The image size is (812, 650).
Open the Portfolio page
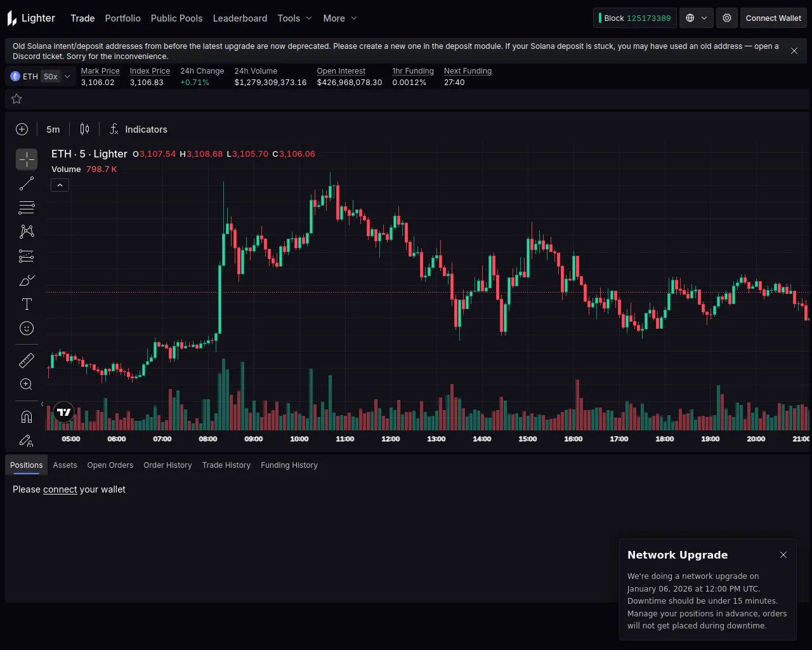pyautogui.click(x=123, y=18)
